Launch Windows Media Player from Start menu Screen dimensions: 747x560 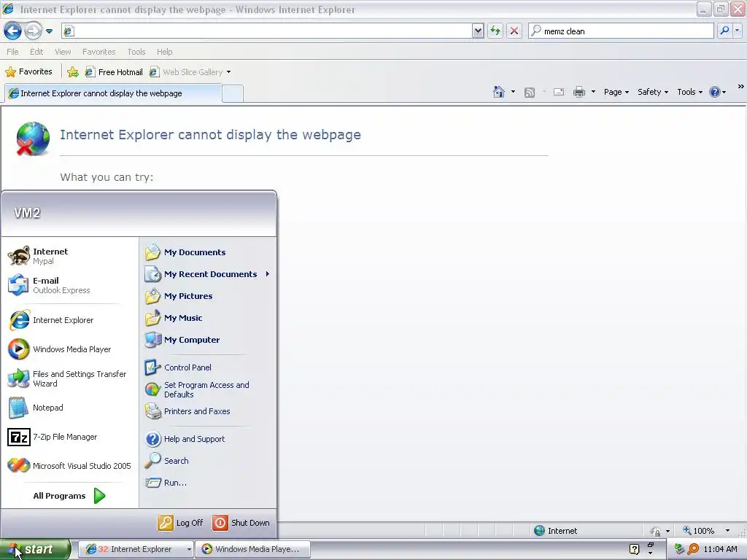pos(69,349)
